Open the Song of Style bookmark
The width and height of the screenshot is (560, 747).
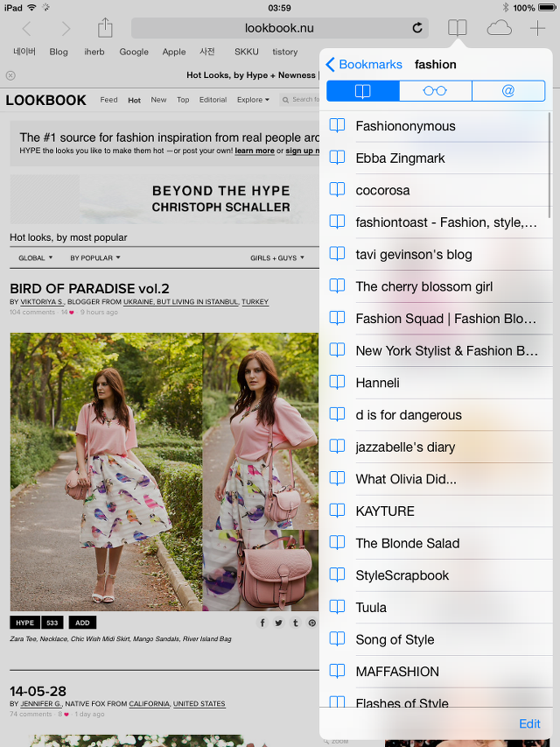pos(436,639)
